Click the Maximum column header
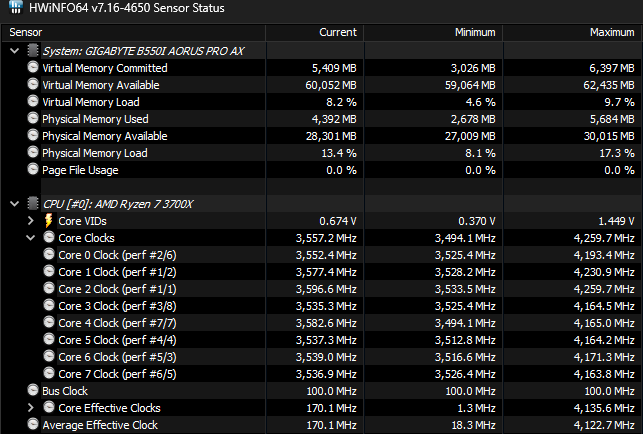The image size is (643, 434). 572,32
